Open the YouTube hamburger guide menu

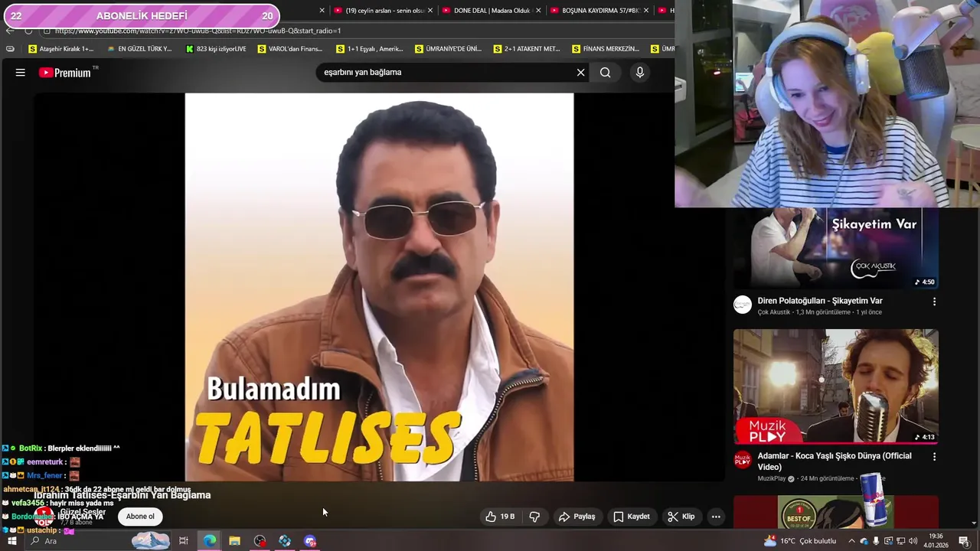point(21,73)
